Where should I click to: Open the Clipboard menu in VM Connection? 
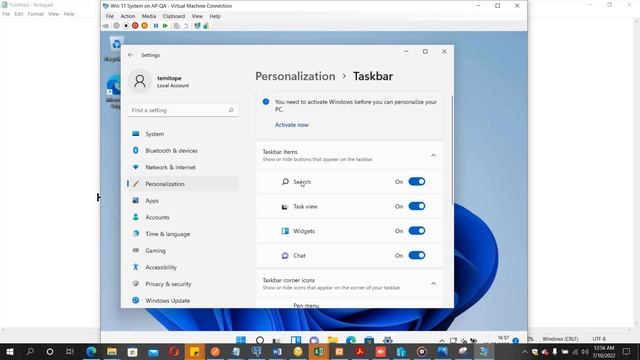click(174, 16)
